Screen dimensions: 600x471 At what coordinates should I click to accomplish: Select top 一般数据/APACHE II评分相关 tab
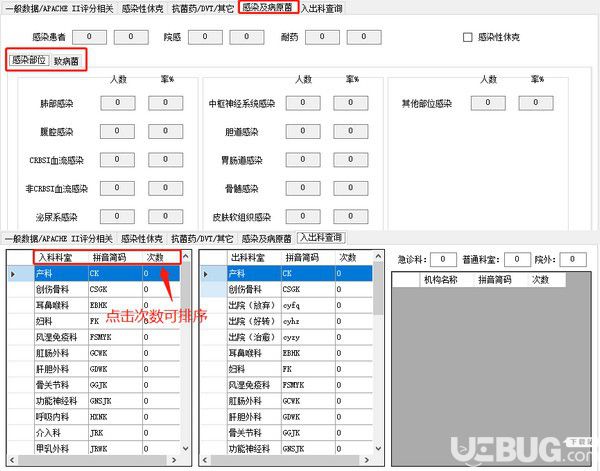(59, 8)
